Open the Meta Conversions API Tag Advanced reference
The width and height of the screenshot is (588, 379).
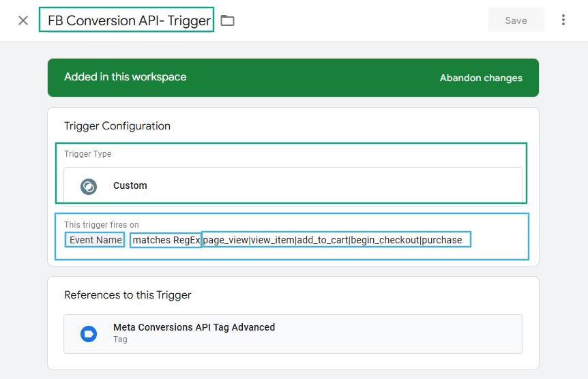pos(293,333)
